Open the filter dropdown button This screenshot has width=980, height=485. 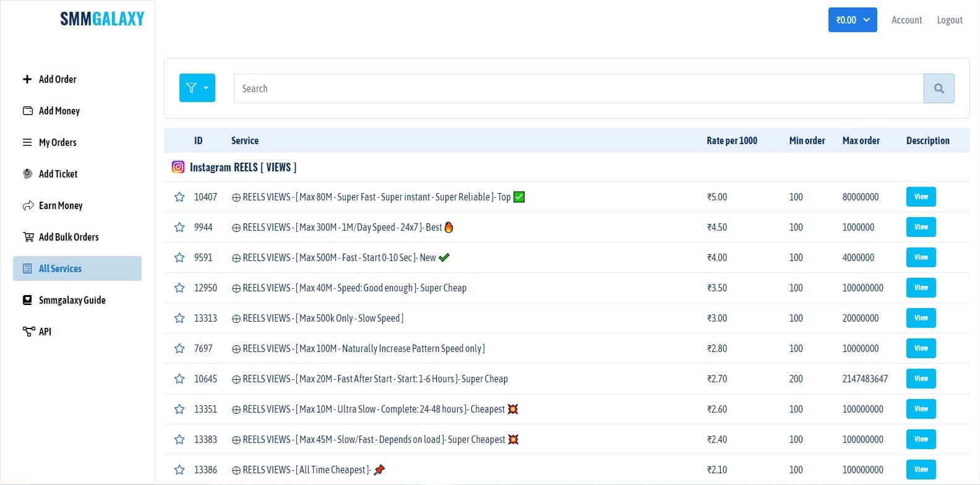pyautogui.click(x=197, y=88)
